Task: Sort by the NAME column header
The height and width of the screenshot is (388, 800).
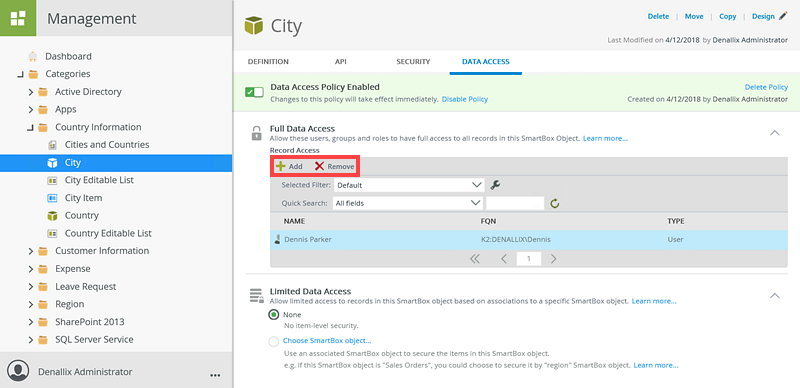Action: click(294, 222)
